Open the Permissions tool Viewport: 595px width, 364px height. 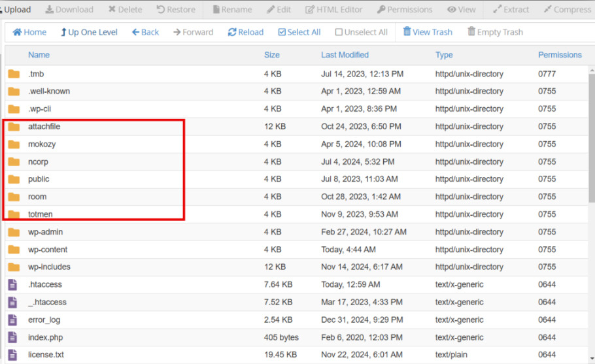tap(405, 10)
